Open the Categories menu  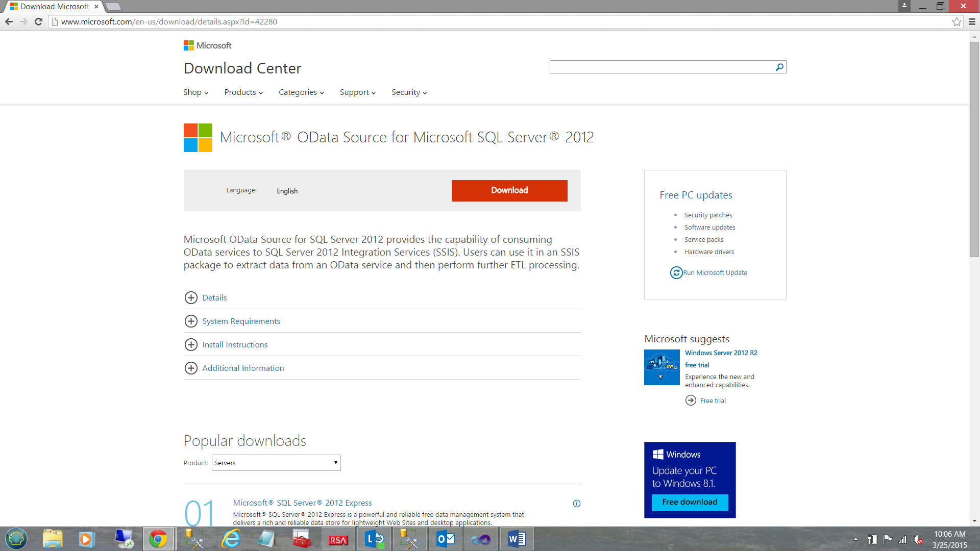[301, 92]
